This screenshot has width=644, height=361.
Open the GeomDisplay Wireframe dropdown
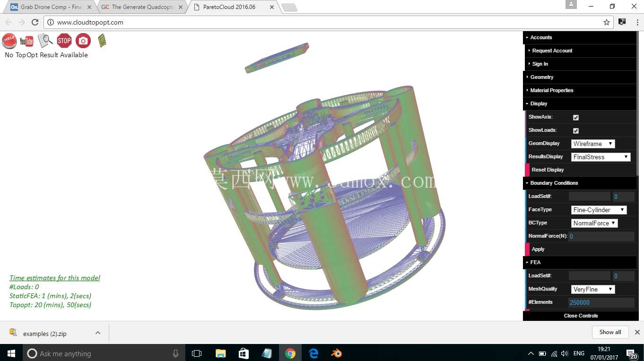pos(593,144)
